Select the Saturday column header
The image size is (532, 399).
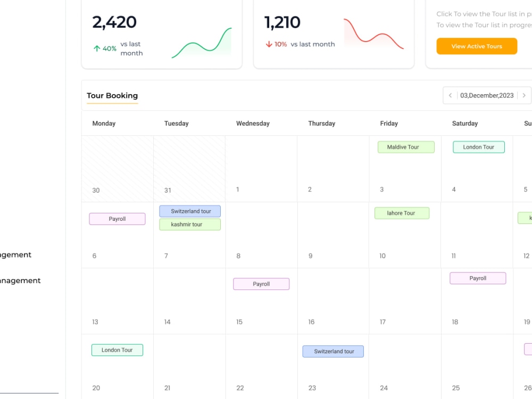point(465,123)
